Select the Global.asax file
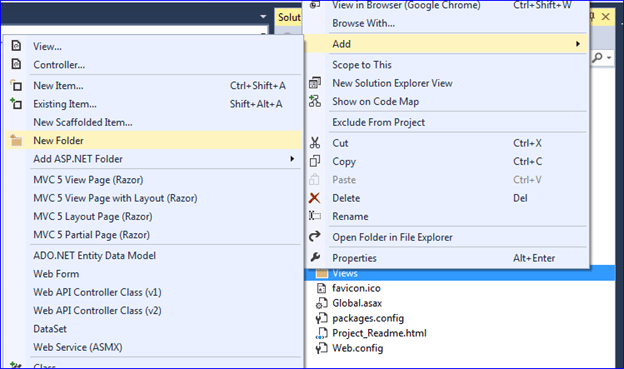The image size is (624, 369). (x=357, y=303)
